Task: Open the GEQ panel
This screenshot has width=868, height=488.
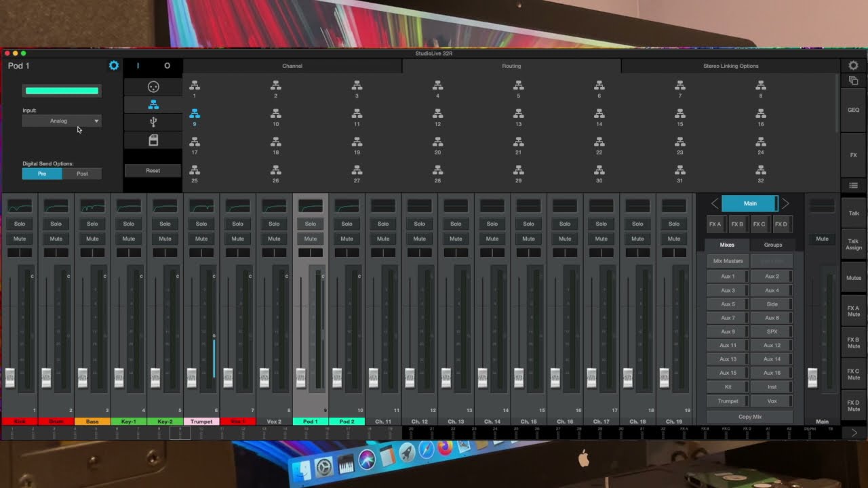Action: pyautogui.click(x=854, y=110)
